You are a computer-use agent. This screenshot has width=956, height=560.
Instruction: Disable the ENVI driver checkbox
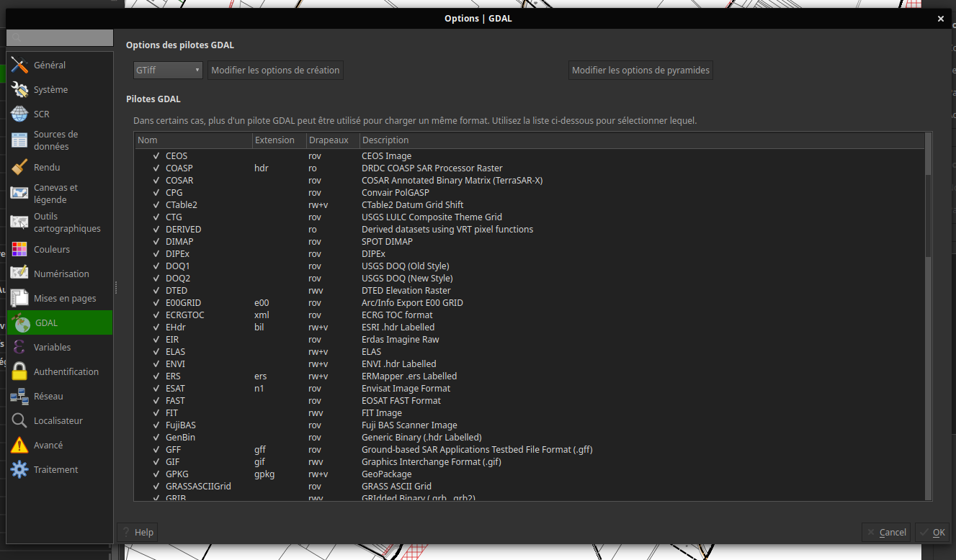point(156,363)
